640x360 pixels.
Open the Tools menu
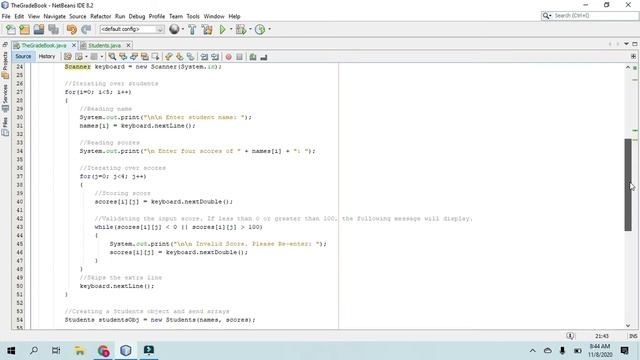tap(193, 16)
